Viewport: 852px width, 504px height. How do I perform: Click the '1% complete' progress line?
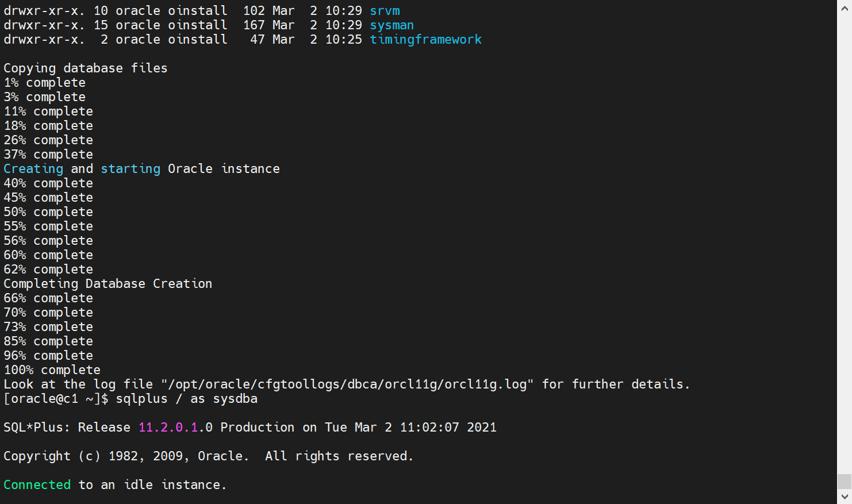point(44,83)
